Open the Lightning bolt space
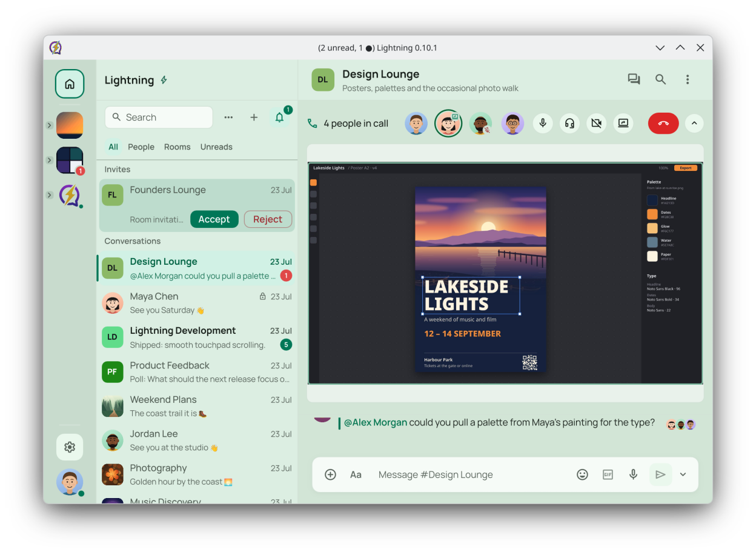This screenshot has width=756, height=555. 70,195
